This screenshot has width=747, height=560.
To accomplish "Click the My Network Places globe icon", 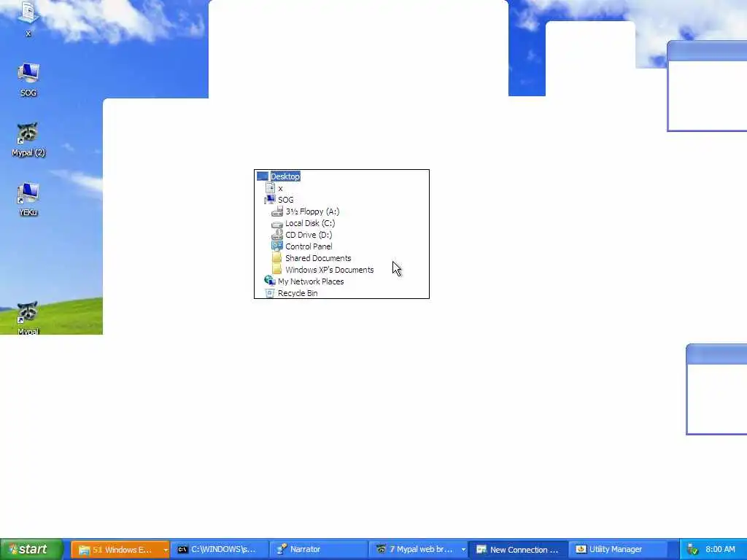I will (270, 281).
